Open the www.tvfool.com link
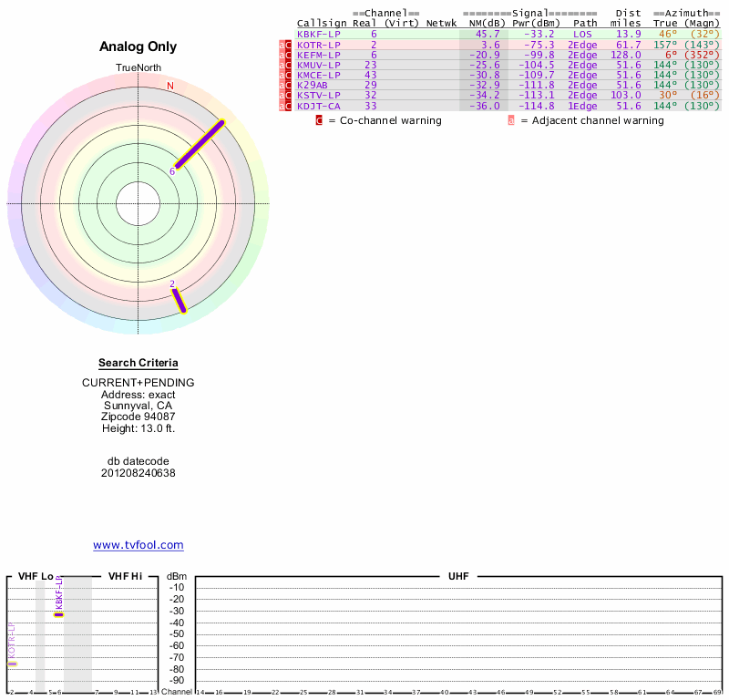Image resolution: width=729 pixels, height=700 pixels. point(139,545)
